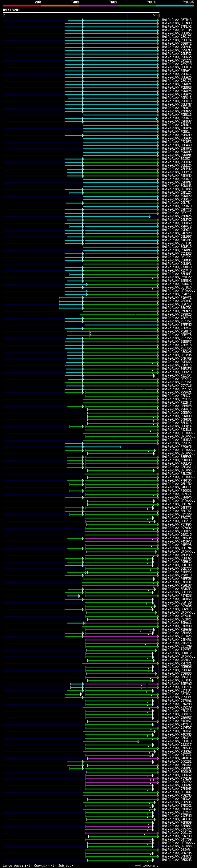Click the purple ~60% identity legend bar
This screenshot has width=197, height=868.
click(99, 6)
